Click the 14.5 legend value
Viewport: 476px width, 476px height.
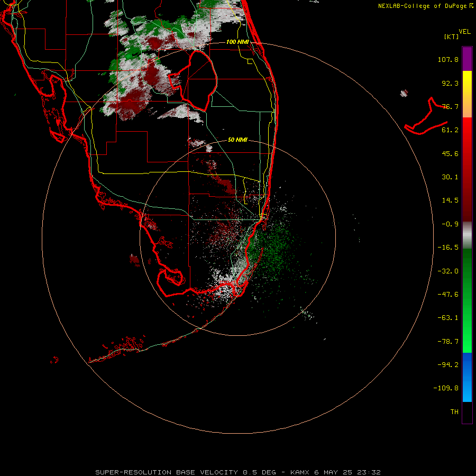pos(450,200)
